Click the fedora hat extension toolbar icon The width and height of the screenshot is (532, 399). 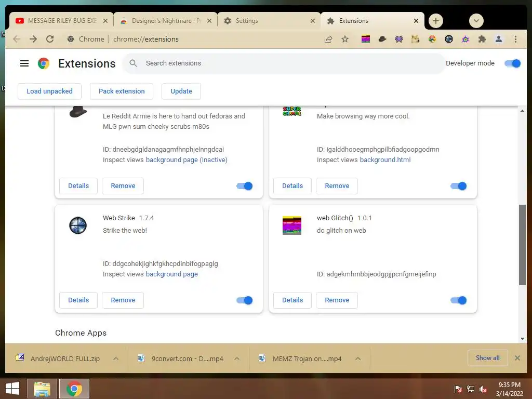[x=382, y=39]
